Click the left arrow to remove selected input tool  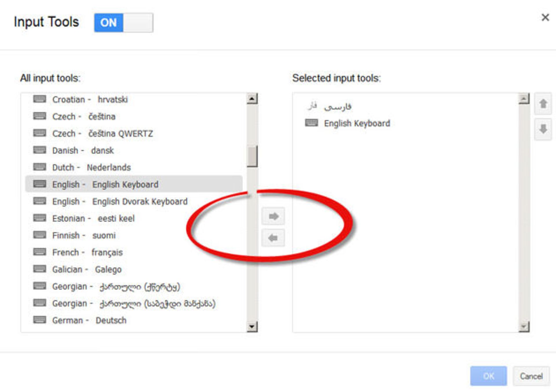(x=273, y=238)
